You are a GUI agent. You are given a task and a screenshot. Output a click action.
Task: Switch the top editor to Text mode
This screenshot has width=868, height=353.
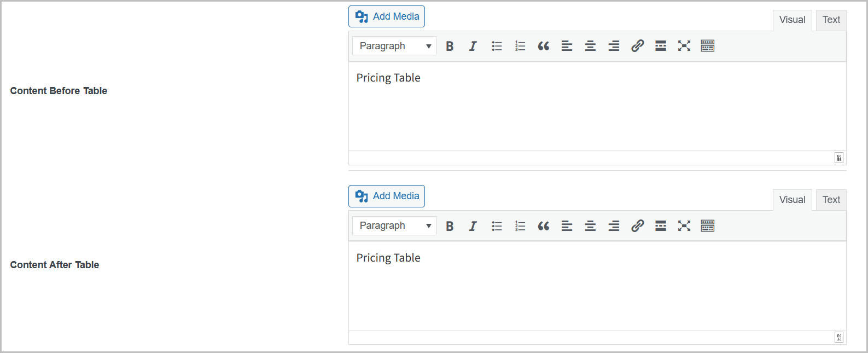(830, 20)
